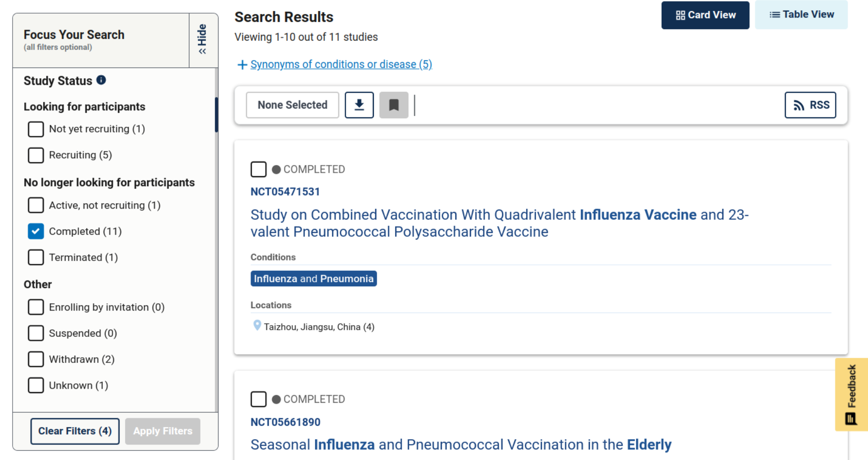Click Clear Filters (4) button
Screen dimensions: 868x460
click(75, 431)
